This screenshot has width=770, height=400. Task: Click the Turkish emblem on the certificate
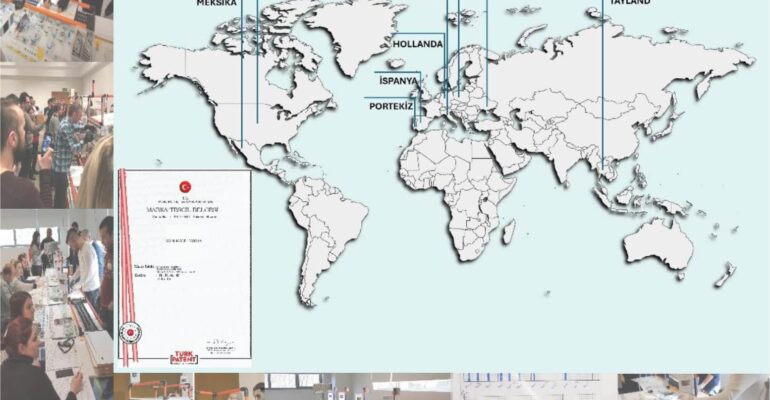tap(185, 186)
